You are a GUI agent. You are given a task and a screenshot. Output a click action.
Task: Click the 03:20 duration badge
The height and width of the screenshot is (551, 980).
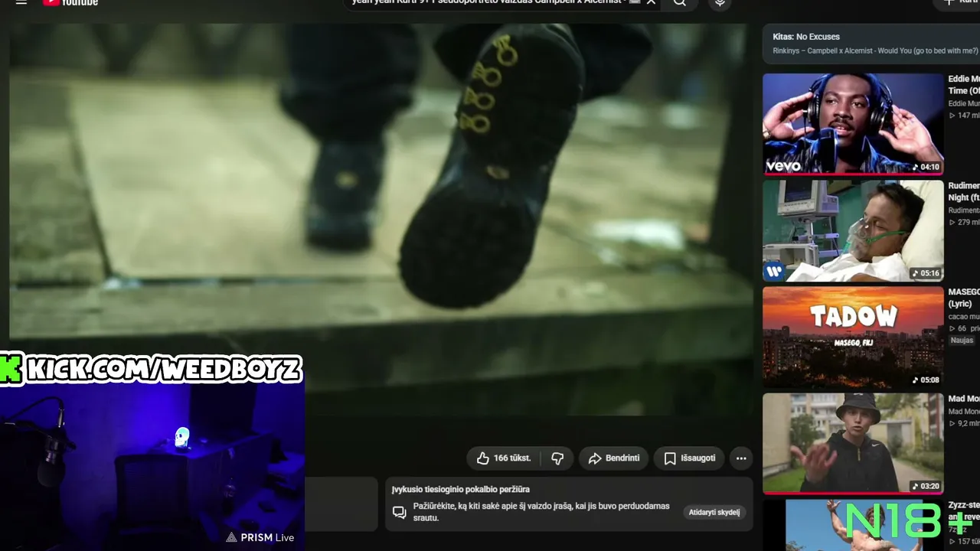[x=926, y=486]
